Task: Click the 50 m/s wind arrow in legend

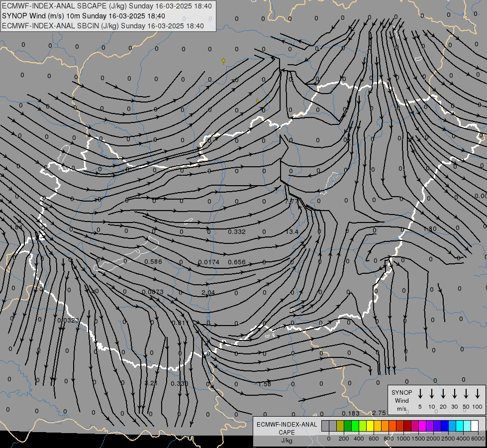Action: tap(466, 394)
